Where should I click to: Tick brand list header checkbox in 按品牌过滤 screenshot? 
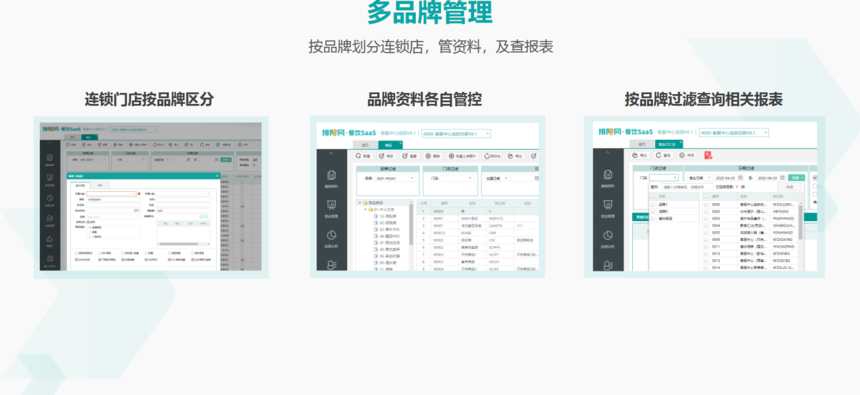653,196
